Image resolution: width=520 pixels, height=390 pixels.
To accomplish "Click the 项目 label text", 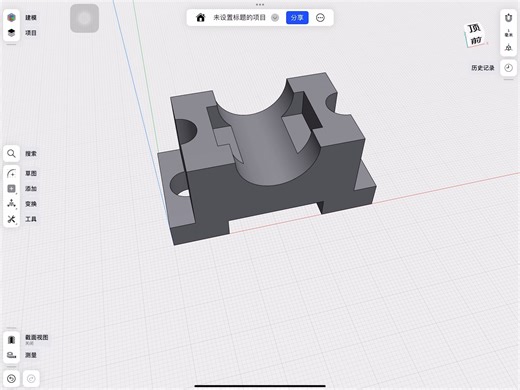I will tap(31, 33).
